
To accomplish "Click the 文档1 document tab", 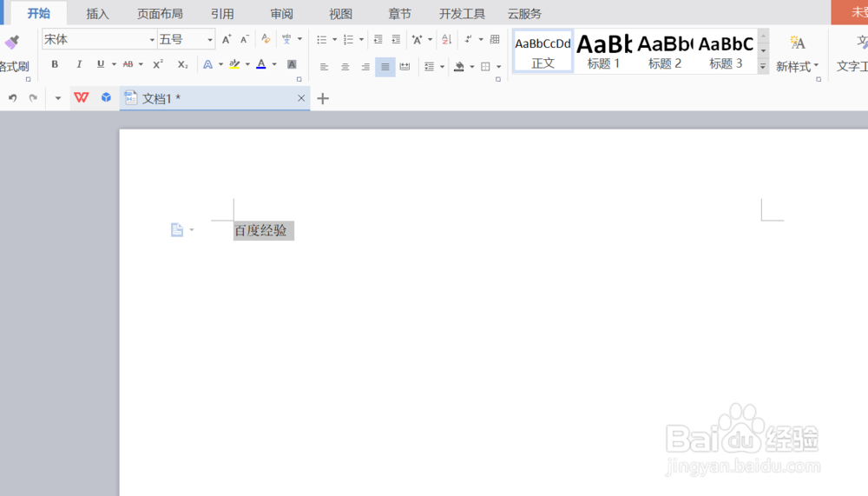I will 214,98.
